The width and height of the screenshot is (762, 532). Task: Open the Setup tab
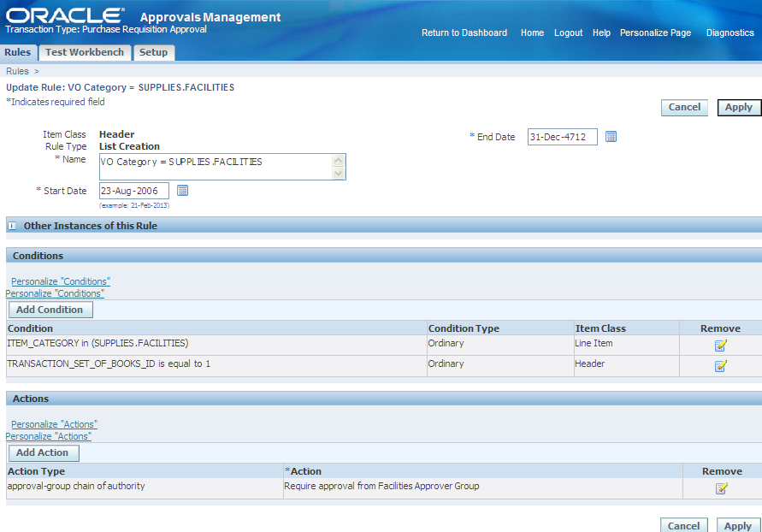click(x=153, y=52)
